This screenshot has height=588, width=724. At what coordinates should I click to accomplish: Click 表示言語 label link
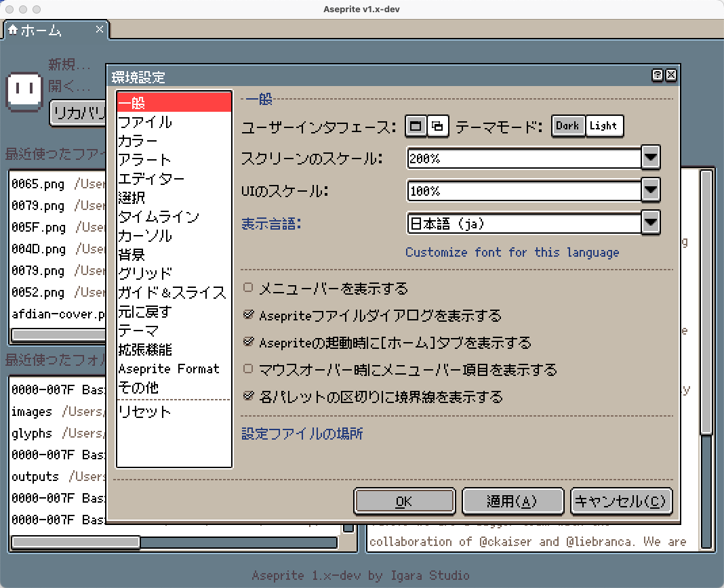tap(271, 224)
